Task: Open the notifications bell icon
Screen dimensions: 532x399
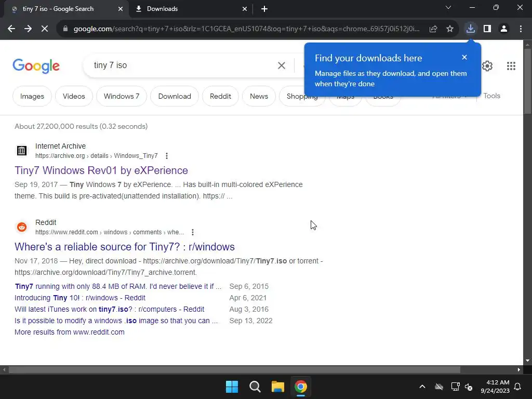Action: [x=518, y=387]
